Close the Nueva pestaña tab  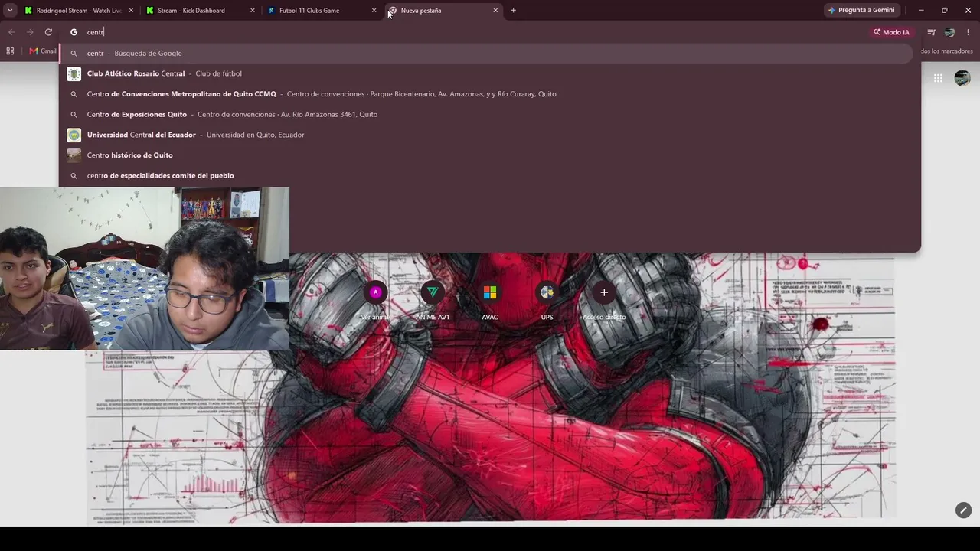click(x=495, y=11)
